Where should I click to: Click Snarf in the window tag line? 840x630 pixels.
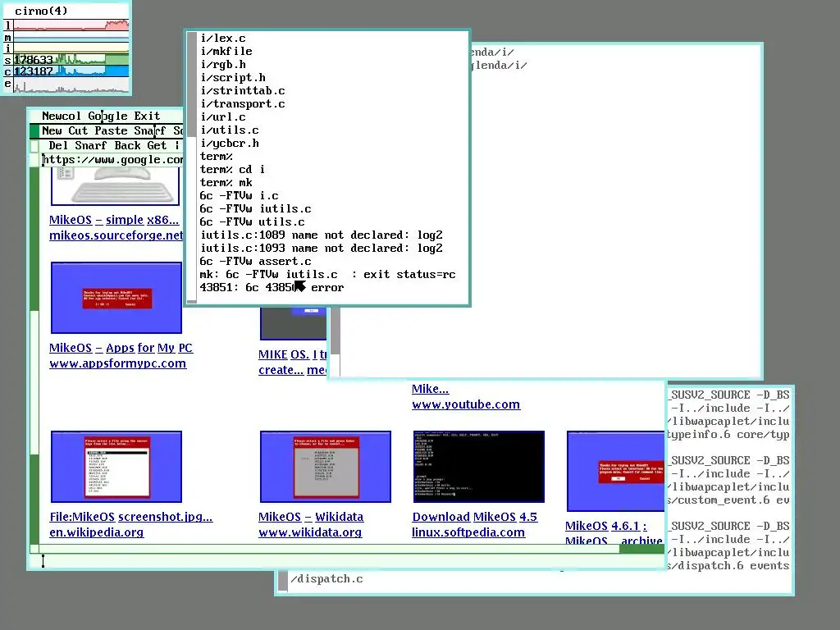tap(90, 145)
